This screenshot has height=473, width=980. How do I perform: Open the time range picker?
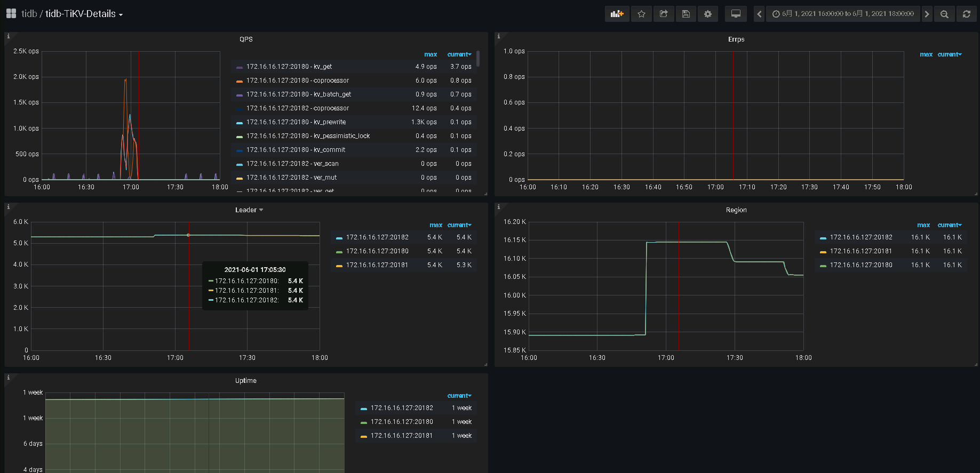click(843, 14)
